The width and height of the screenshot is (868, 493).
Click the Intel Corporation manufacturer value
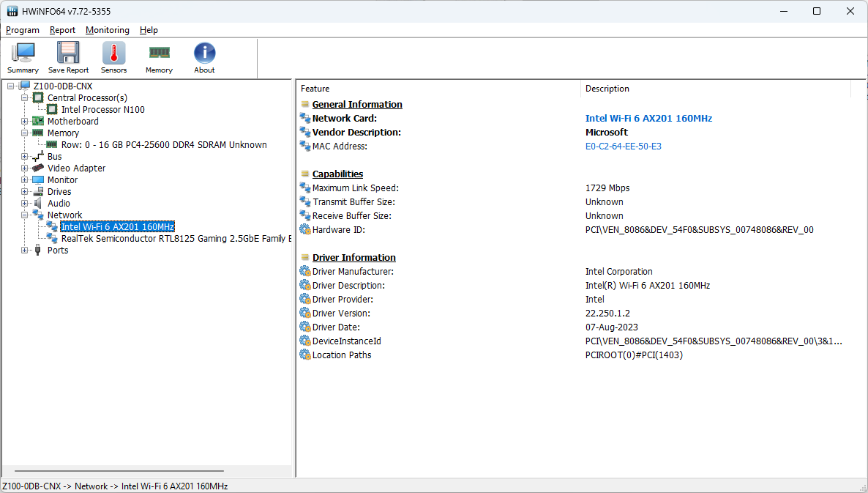619,272
